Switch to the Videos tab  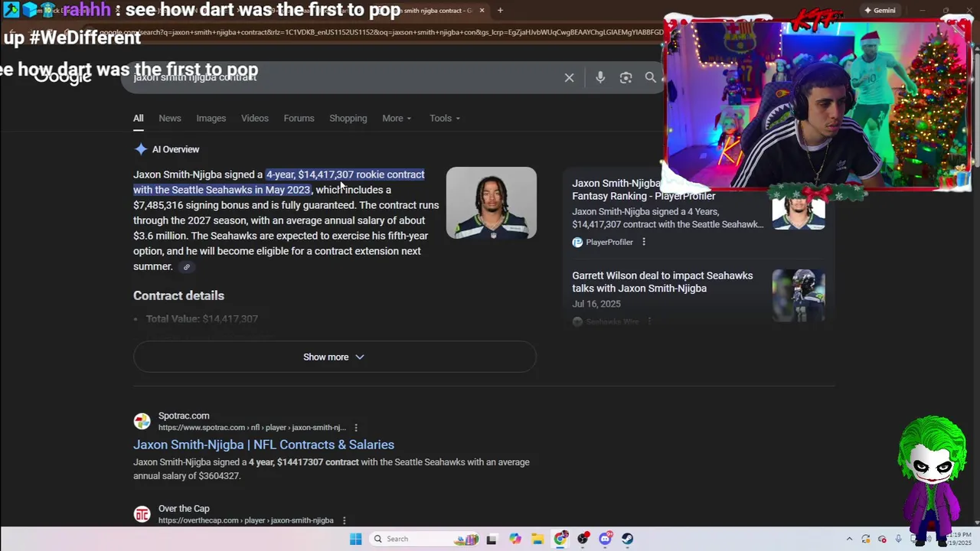pos(255,118)
